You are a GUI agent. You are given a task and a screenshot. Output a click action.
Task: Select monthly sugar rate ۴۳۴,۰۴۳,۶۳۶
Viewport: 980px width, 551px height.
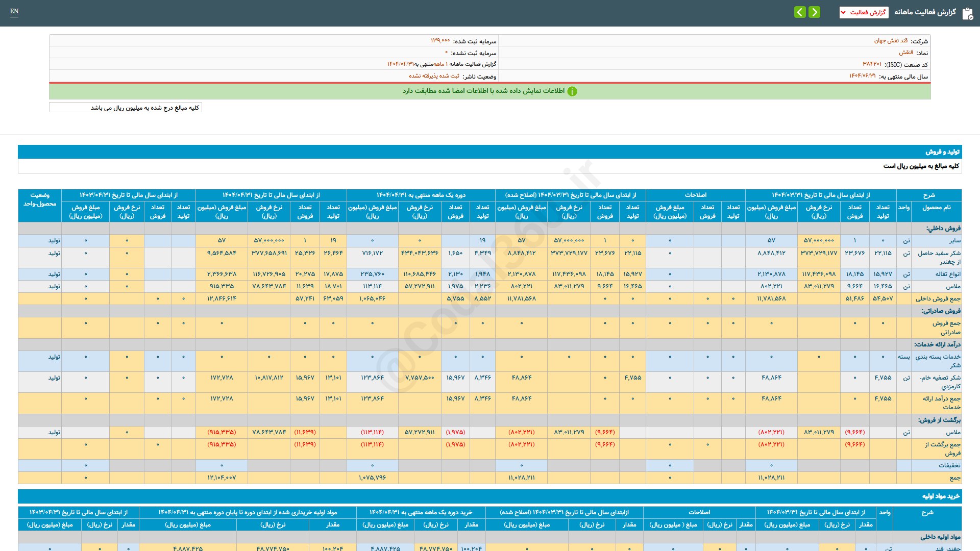pyautogui.click(x=420, y=254)
